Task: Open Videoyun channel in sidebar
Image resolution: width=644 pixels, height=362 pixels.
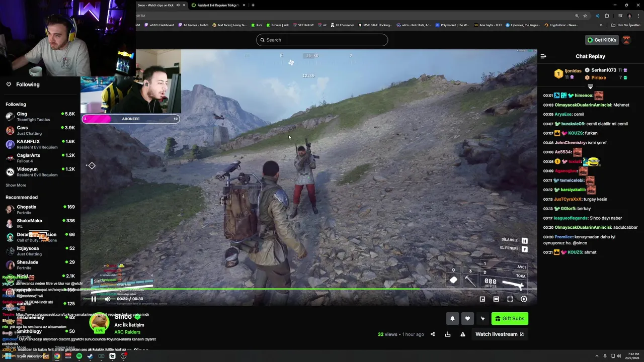Action: [x=40, y=172]
